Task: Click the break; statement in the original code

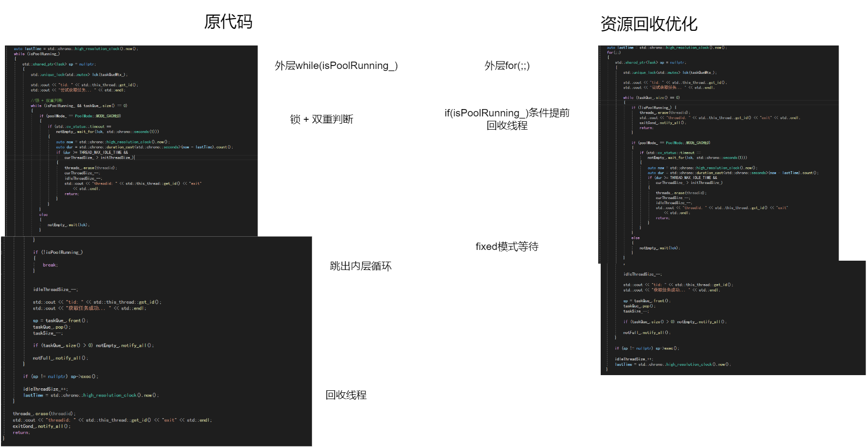Action: pos(50,265)
